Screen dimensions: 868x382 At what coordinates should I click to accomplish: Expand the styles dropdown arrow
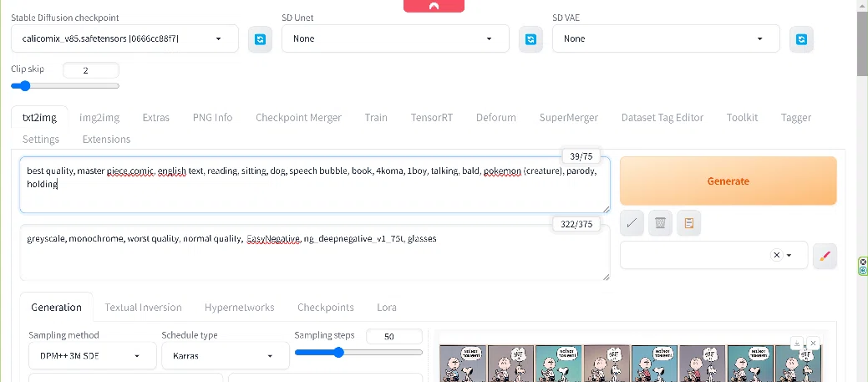pyautogui.click(x=789, y=255)
